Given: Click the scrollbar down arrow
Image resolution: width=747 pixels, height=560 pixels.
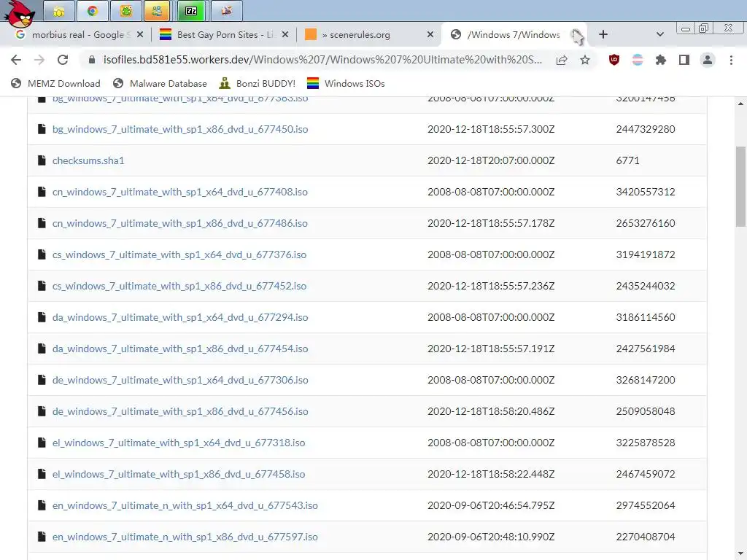Looking at the screenshot, I should tap(740, 554).
